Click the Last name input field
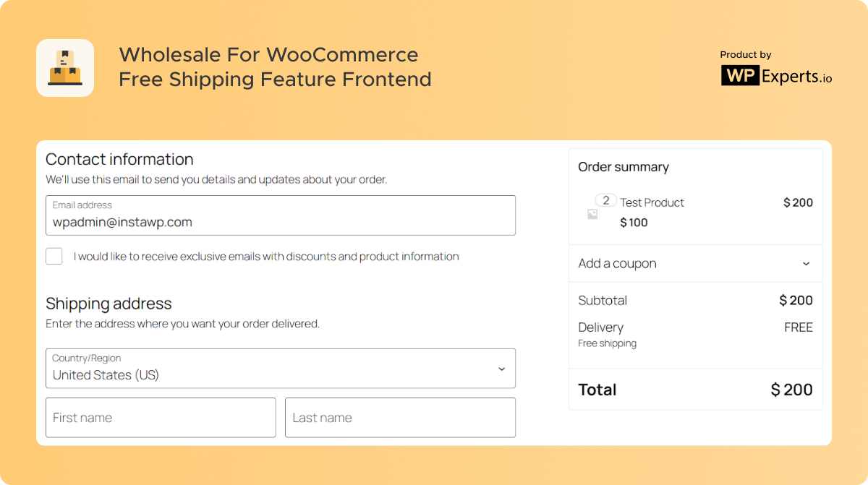 click(x=400, y=418)
